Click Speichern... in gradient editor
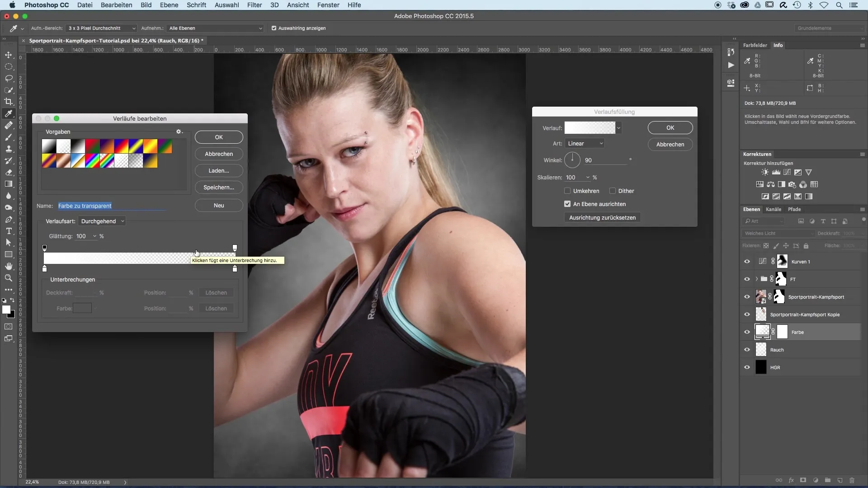Image resolution: width=868 pixels, height=488 pixels. click(x=219, y=187)
